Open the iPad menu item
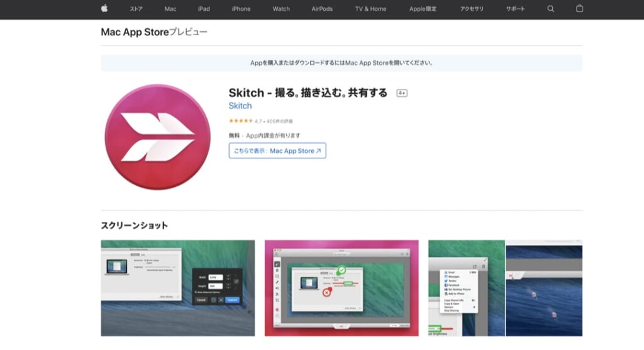This screenshot has height=350, width=644. (x=204, y=9)
